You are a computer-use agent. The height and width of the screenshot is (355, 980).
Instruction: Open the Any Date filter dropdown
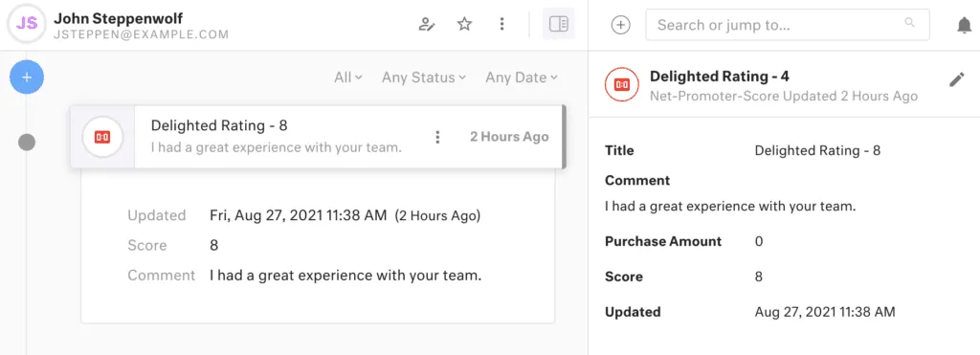[522, 78]
